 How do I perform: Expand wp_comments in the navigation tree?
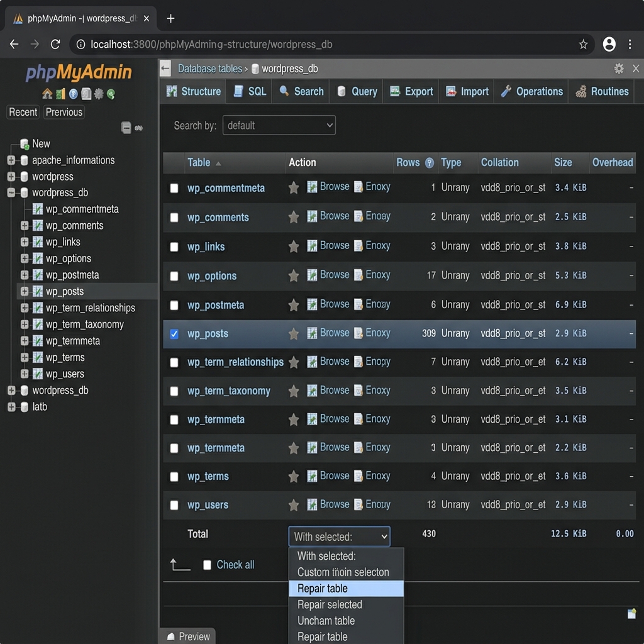coord(25,226)
